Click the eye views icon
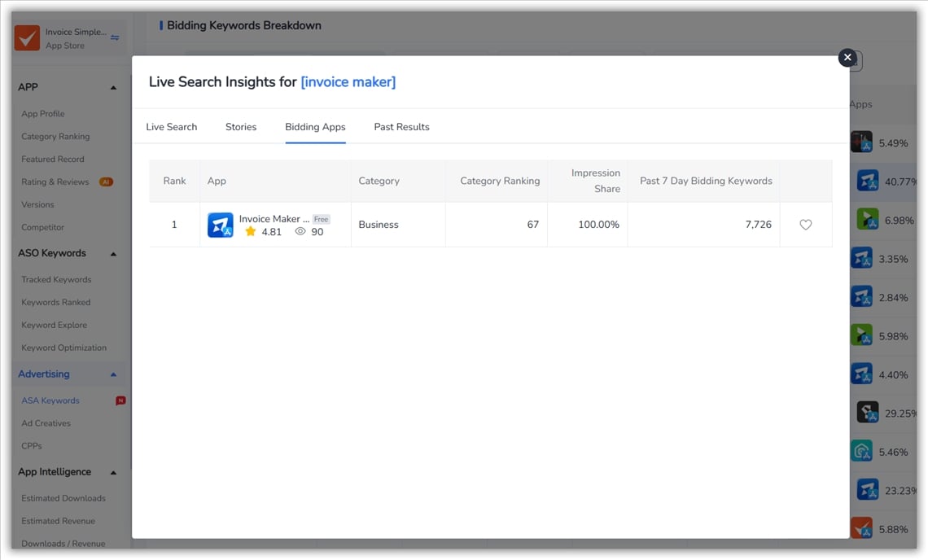928x560 pixels. (x=300, y=232)
